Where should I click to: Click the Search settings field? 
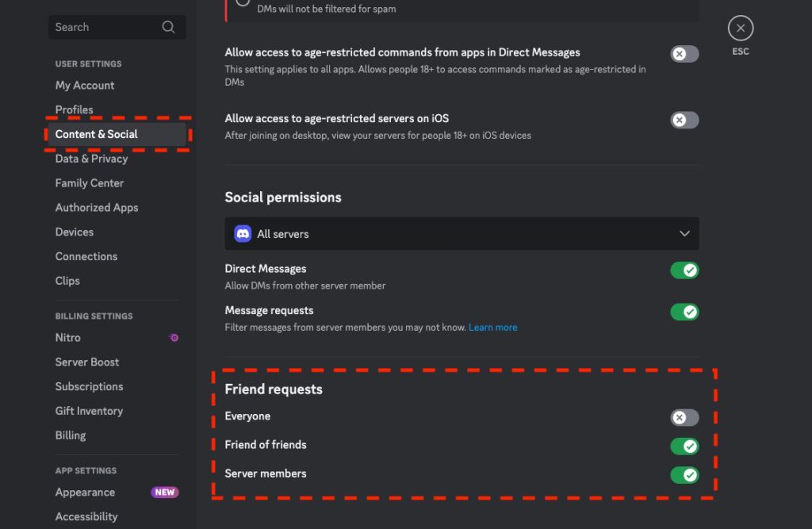[x=103, y=27]
